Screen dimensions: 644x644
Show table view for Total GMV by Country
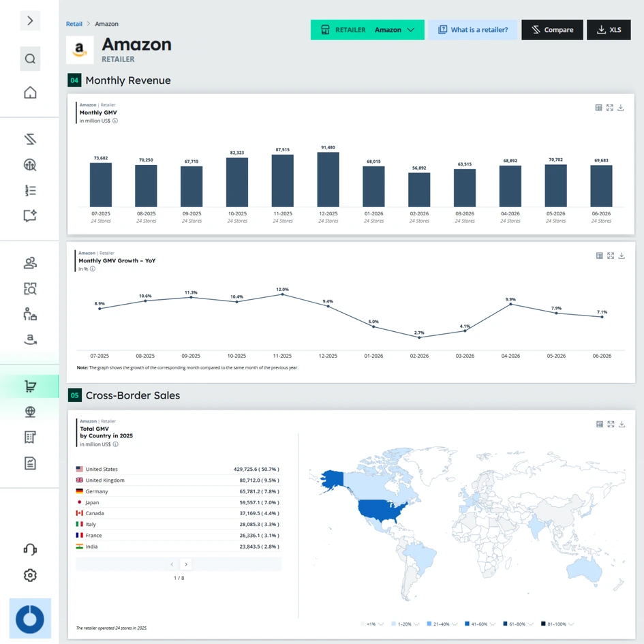(600, 425)
